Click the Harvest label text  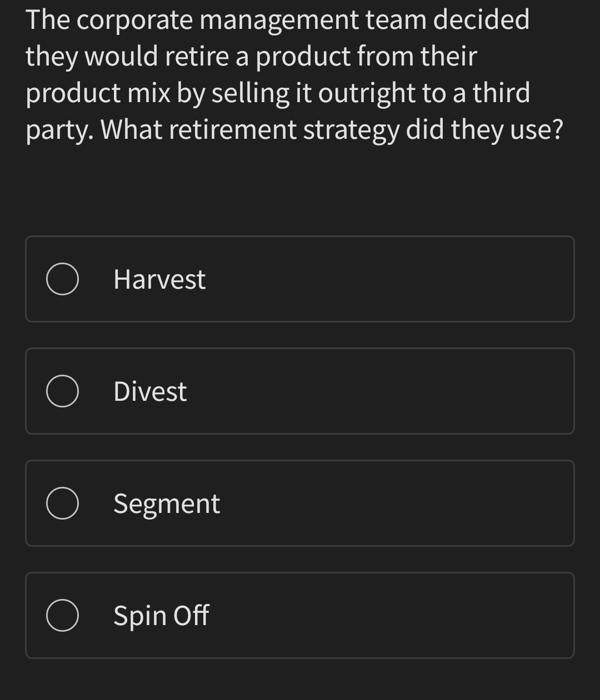159,279
